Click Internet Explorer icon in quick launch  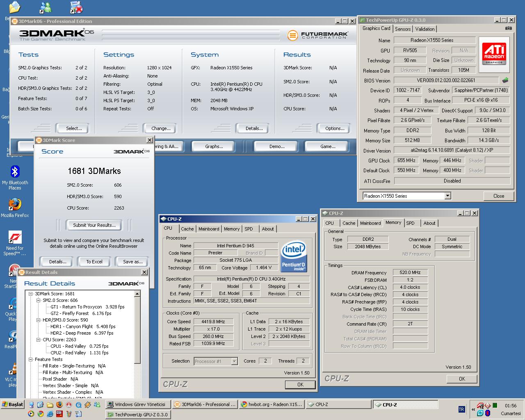50,414
